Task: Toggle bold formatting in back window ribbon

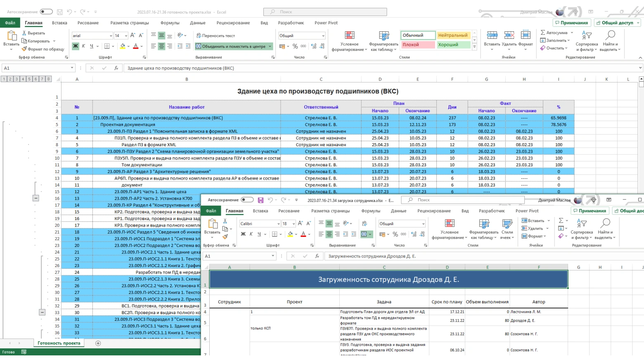Action: tap(76, 46)
